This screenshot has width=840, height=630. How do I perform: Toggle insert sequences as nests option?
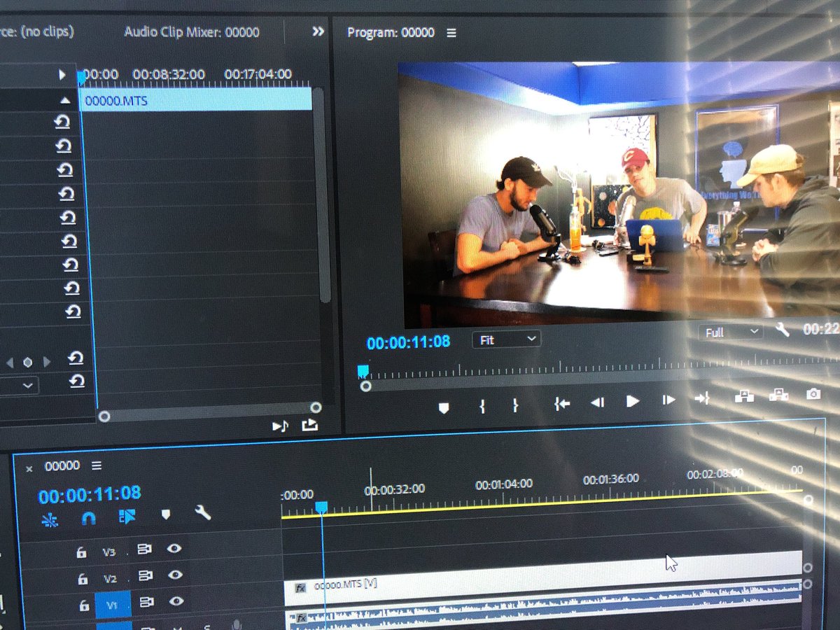(x=50, y=521)
